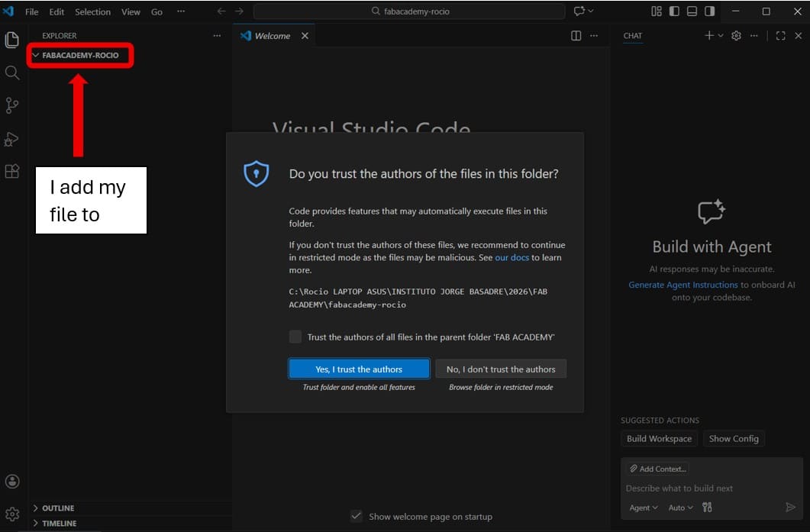Toggle the primary side bar icon
810x532 pixels.
click(x=674, y=11)
